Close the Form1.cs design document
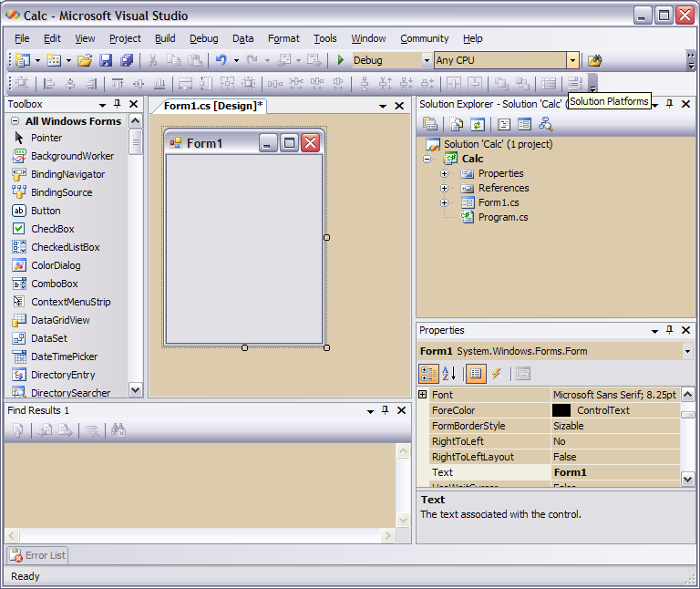 [x=399, y=106]
